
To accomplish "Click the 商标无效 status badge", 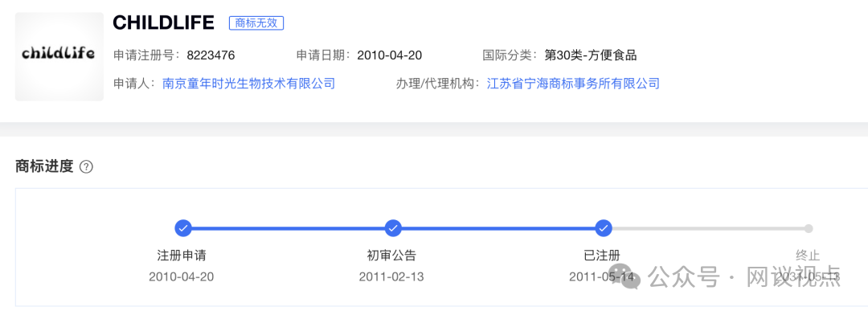I will [256, 23].
